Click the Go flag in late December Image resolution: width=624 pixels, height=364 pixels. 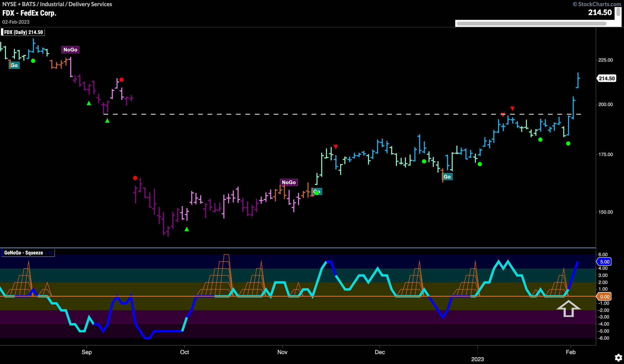click(447, 177)
